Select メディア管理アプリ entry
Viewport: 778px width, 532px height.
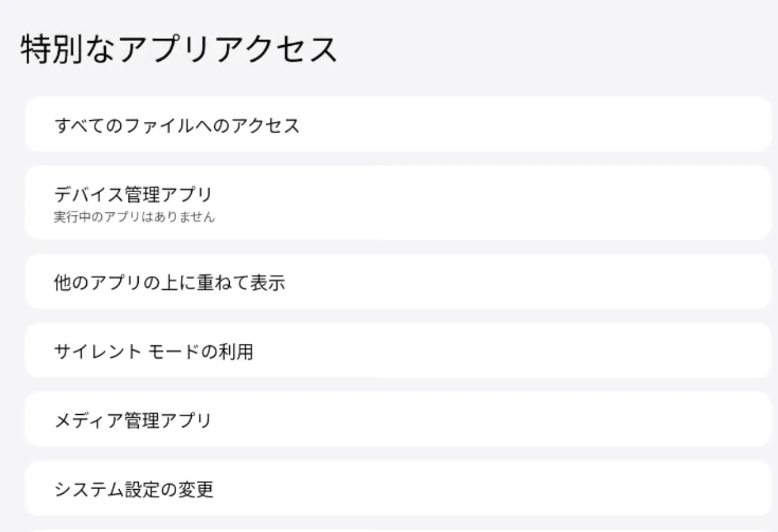[133, 421]
